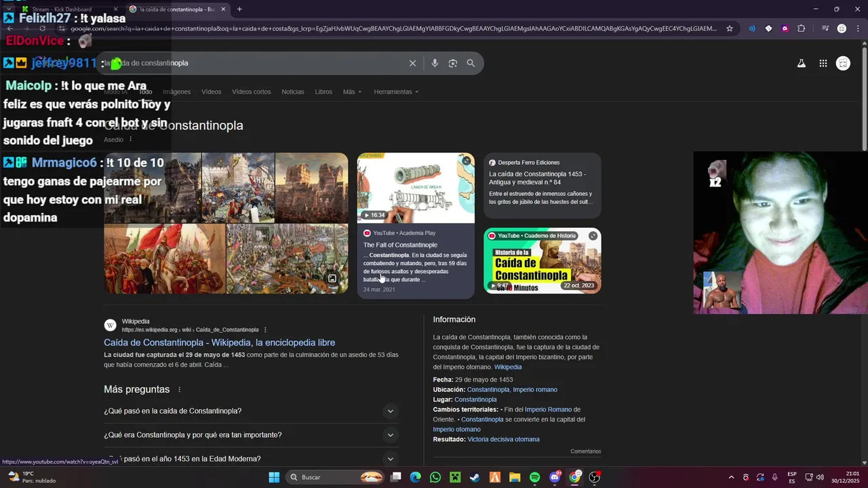Select the Todo search tab
Screen dimensions: 868x488
(145, 91)
